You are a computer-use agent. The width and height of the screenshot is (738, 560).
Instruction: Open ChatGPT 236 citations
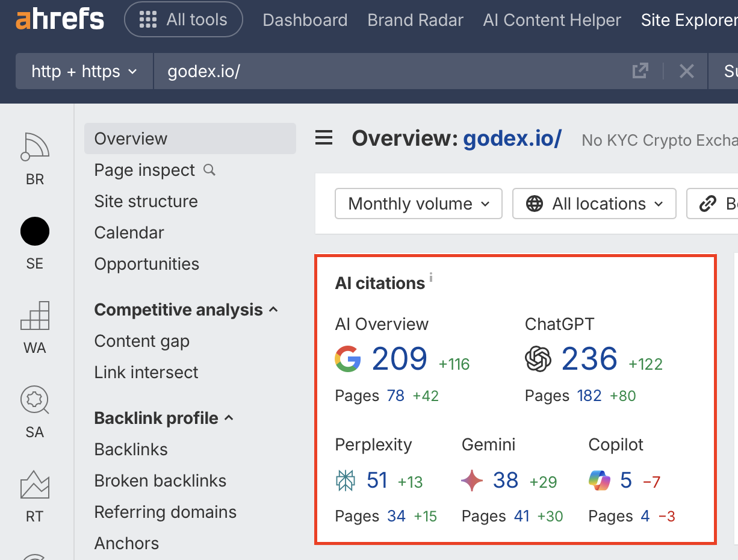point(589,359)
